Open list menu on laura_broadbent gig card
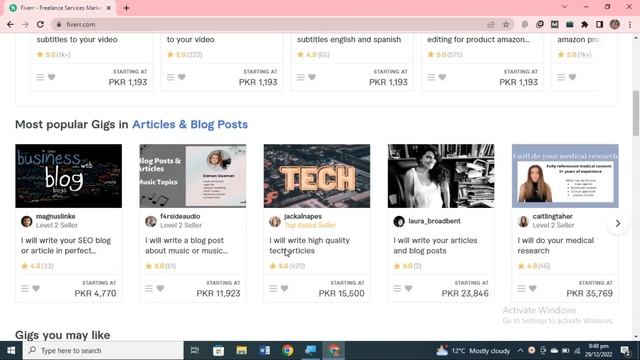Viewport: 640px width, 360px height. point(397,288)
